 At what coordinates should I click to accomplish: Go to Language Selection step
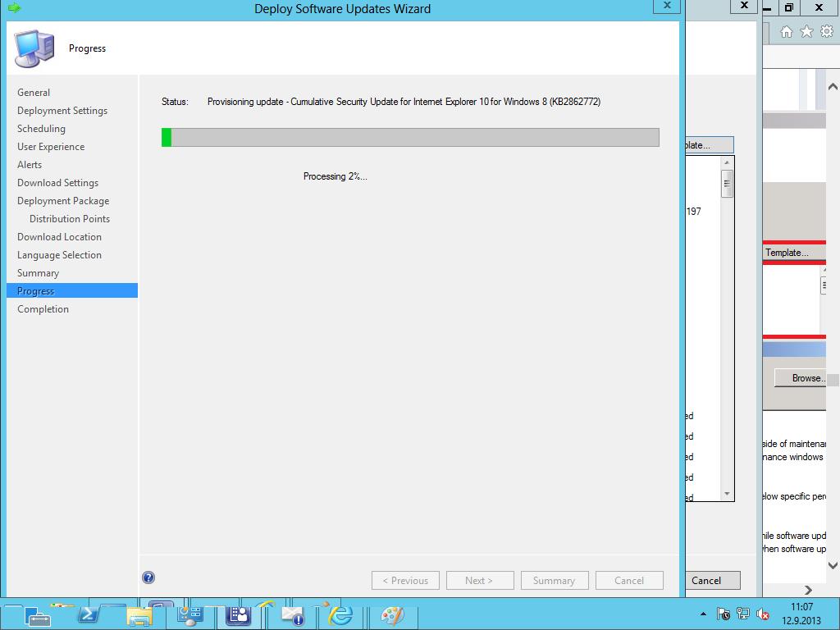[x=59, y=256]
